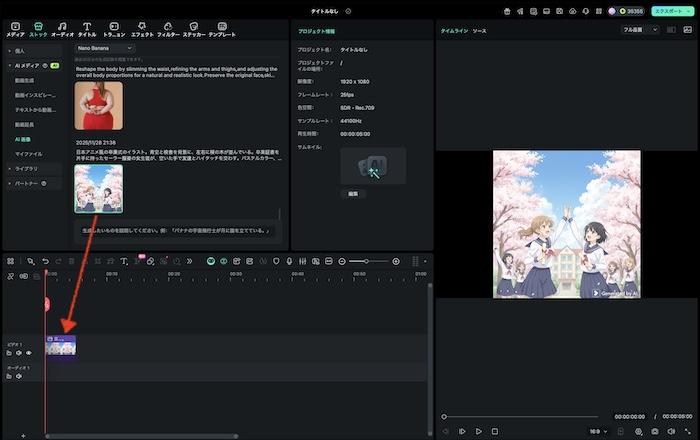Switch preview to ソース tab
This screenshot has height=440, width=700.
[x=479, y=31]
